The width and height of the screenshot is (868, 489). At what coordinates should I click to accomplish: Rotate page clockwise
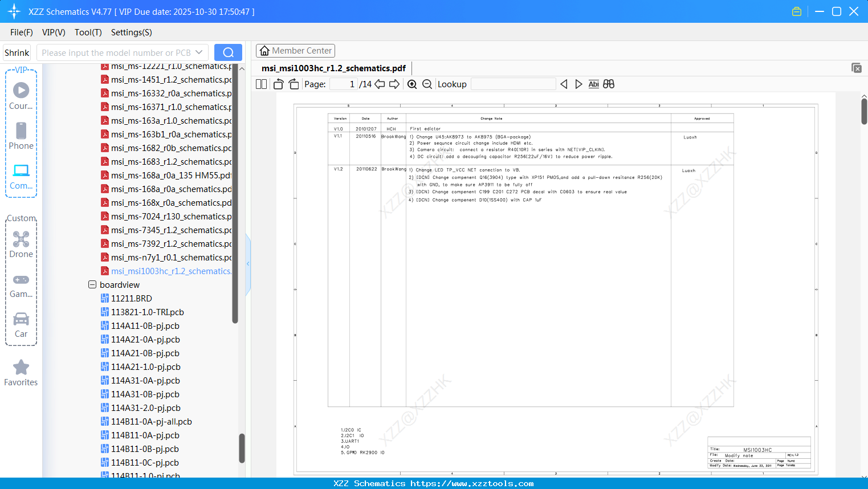pyautogui.click(x=294, y=84)
